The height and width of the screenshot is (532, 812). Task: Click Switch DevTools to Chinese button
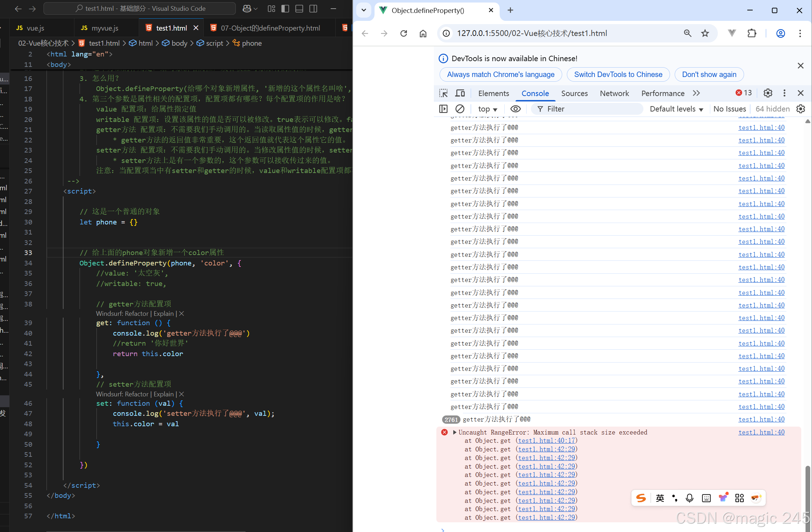(618, 74)
